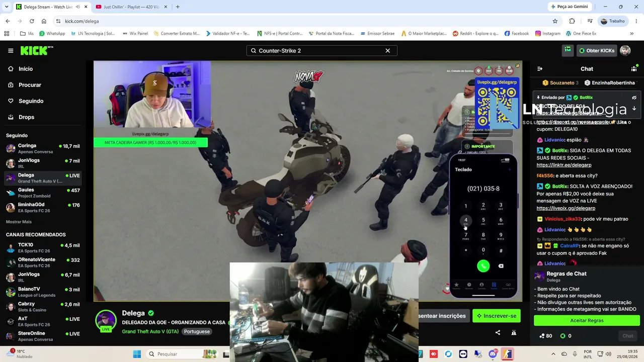Open Procurar in the sidebar
Viewport: 644px width, 362px height.
point(43,85)
